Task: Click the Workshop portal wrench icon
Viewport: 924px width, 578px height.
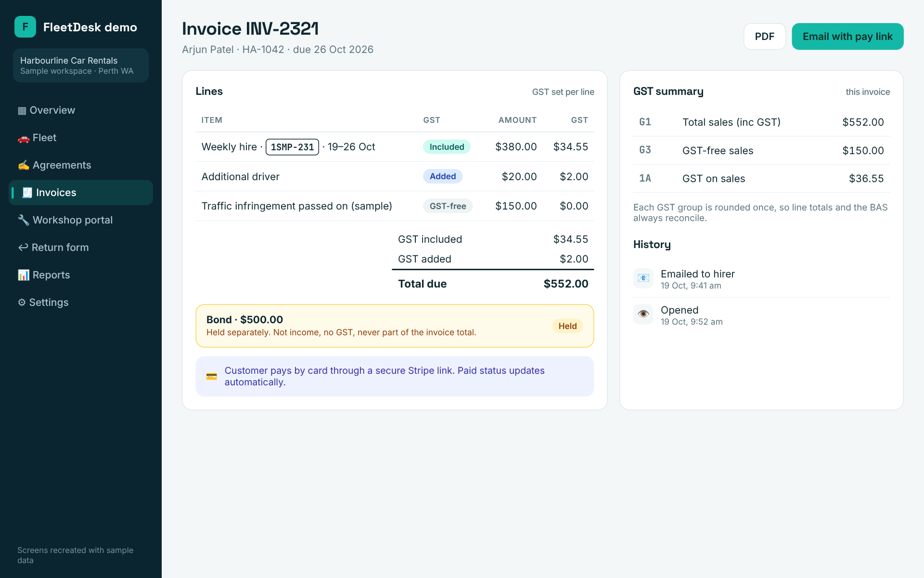Action: click(23, 220)
